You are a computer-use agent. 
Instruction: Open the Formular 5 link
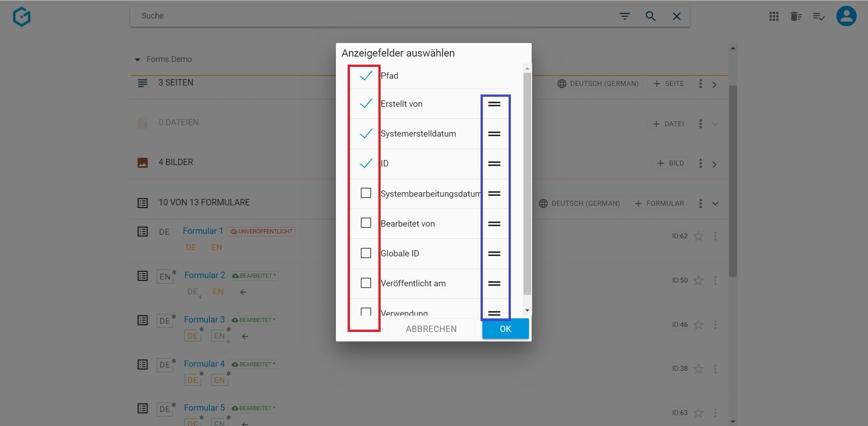[x=204, y=408]
